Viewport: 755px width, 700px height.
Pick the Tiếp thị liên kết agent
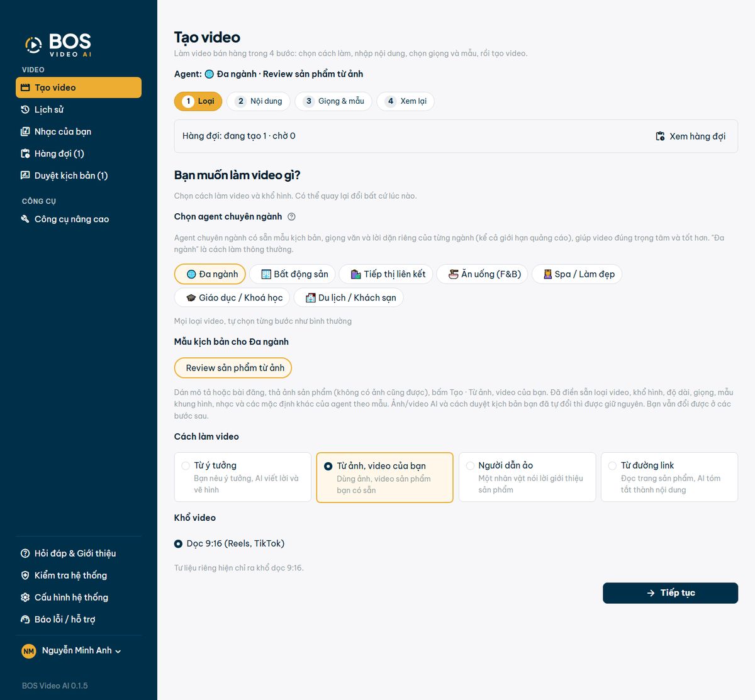coord(386,274)
